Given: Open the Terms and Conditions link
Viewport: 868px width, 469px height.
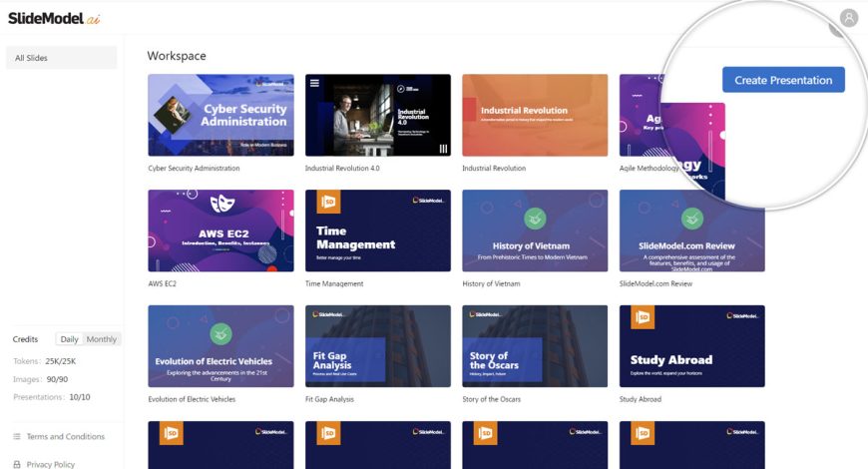Looking at the screenshot, I should pos(65,437).
